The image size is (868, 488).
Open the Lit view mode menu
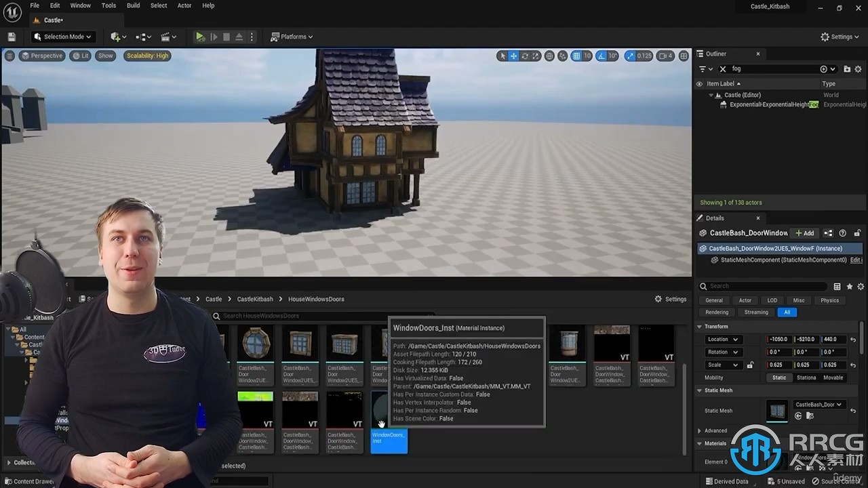pos(81,56)
